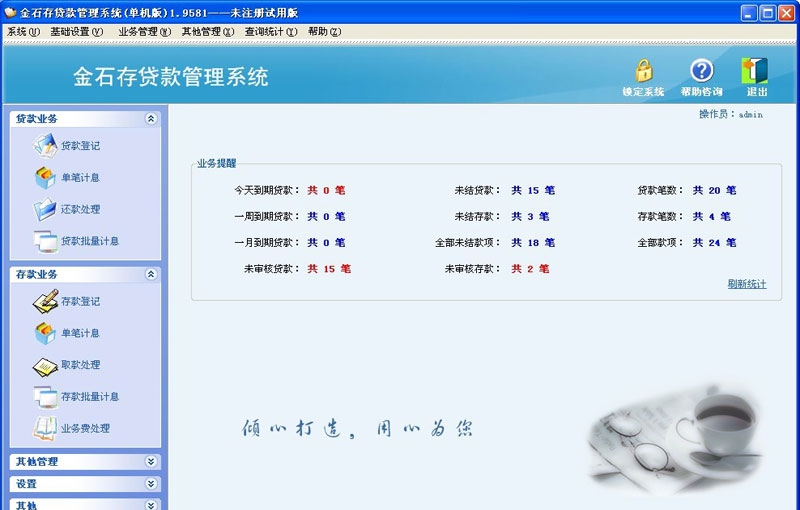
Task: Collapse the 存款业务 panel chevron
Action: tap(151, 274)
